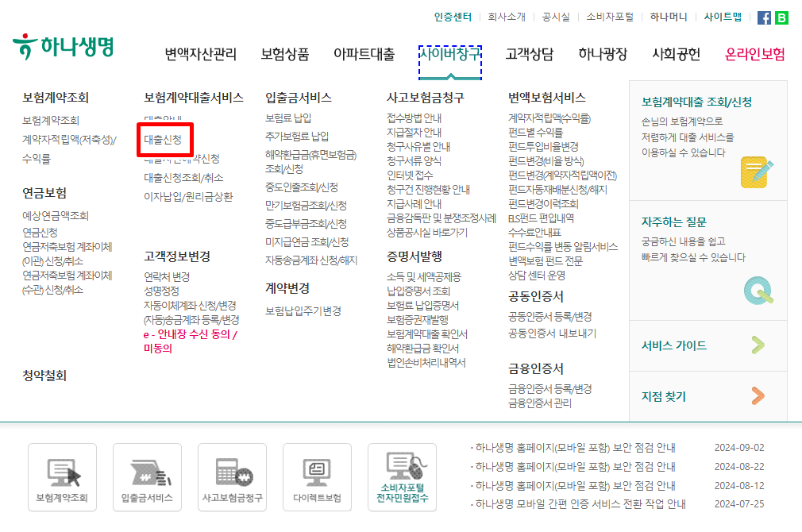Open the green blog B icon
This screenshot has height=532, width=802.
pos(781,18)
